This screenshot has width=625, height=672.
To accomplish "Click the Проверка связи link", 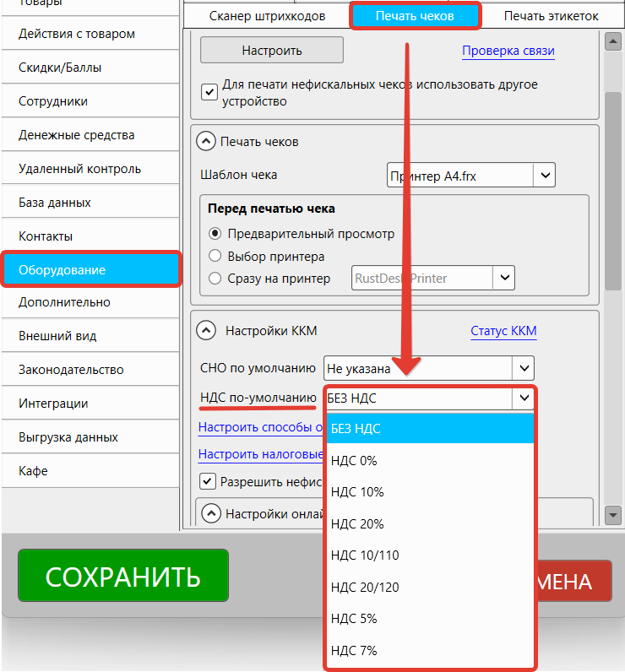I will pos(508,51).
